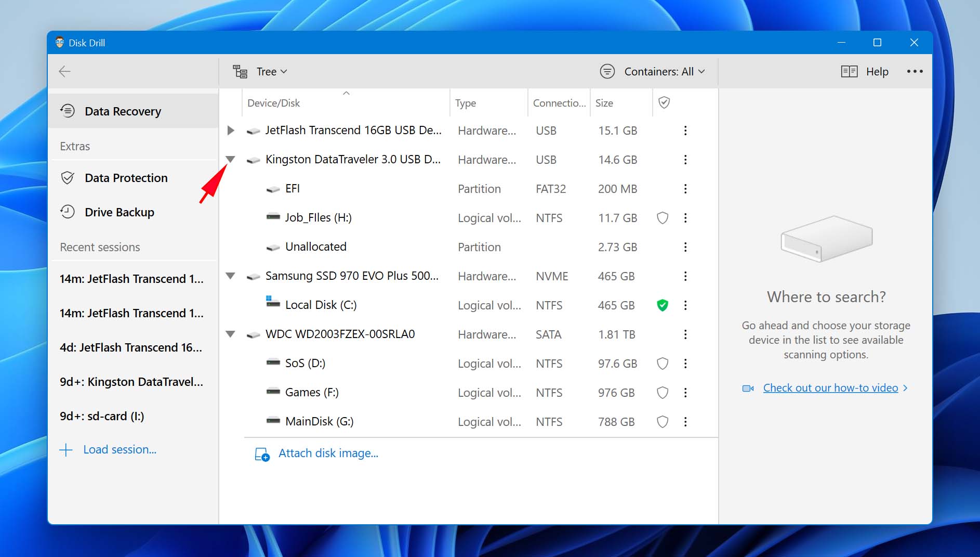Open options menu for JetFlash Transcend row
The image size is (980, 557).
[685, 131]
